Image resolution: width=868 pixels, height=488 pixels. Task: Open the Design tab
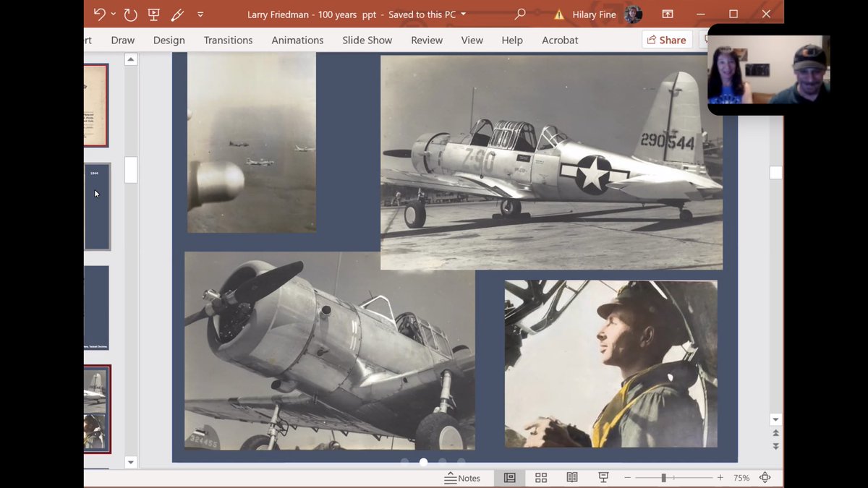point(169,40)
